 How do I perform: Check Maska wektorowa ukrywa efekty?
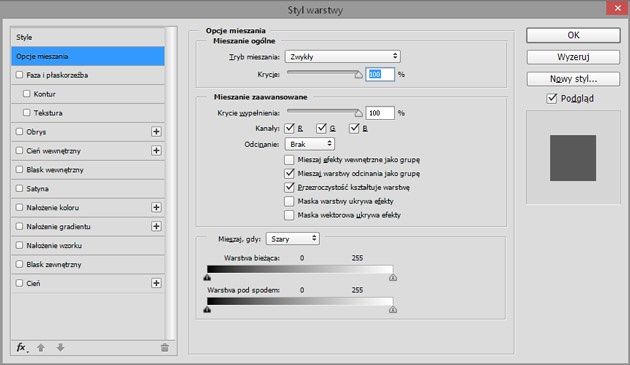[289, 215]
